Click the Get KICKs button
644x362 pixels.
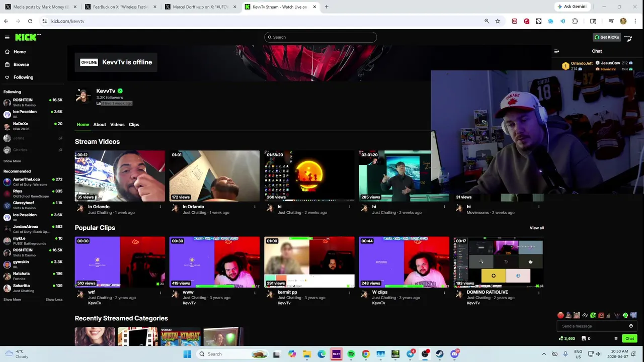(606, 37)
